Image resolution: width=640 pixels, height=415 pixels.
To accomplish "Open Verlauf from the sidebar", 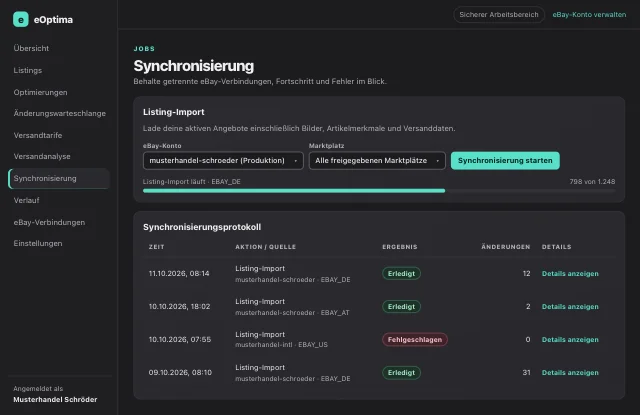I will point(27,200).
